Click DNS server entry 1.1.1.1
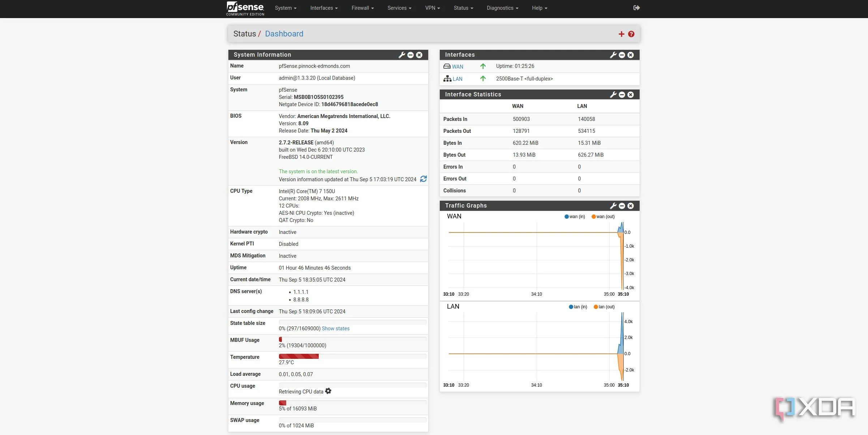868x435 pixels. pyautogui.click(x=301, y=292)
